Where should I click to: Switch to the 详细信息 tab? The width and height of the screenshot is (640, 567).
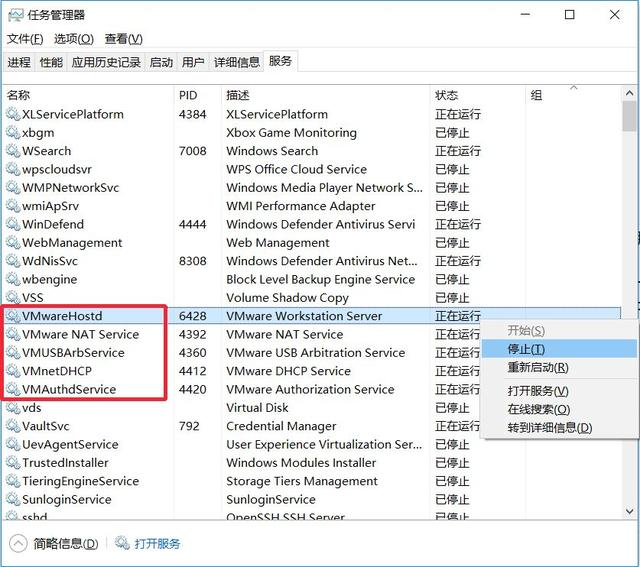(x=237, y=62)
